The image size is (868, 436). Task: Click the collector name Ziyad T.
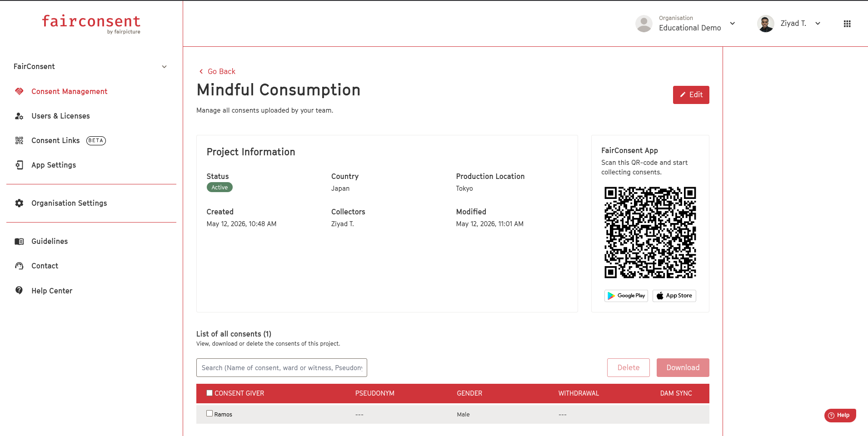click(343, 224)
